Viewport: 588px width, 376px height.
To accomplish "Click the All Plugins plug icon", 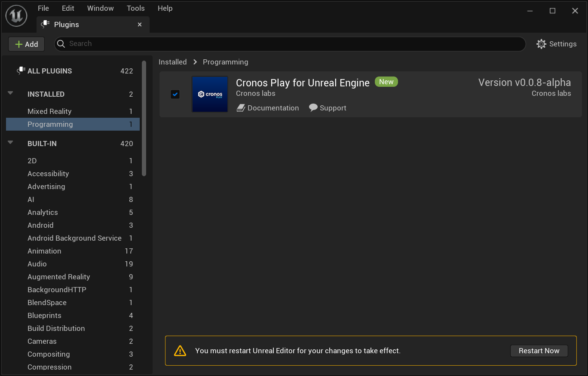I will coord(21,71).
